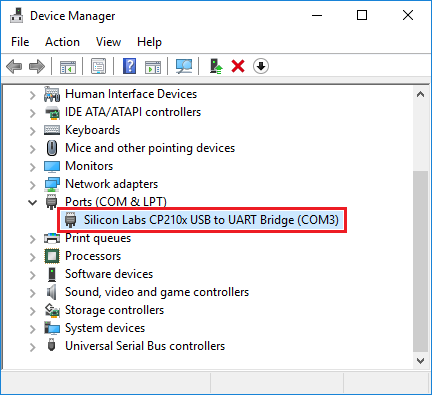Collapse the Ports (COM & LPT) node
432x395 pixels.
tap(32, 202)
